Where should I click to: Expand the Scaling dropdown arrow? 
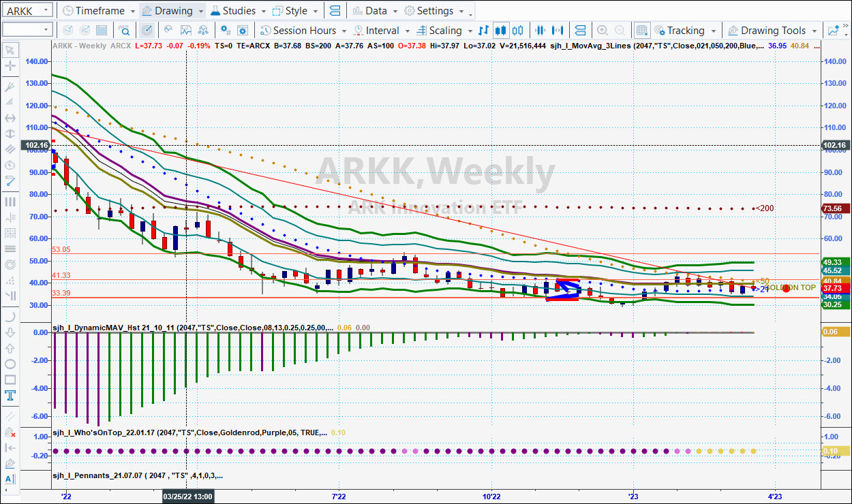(x=470, y=31)
